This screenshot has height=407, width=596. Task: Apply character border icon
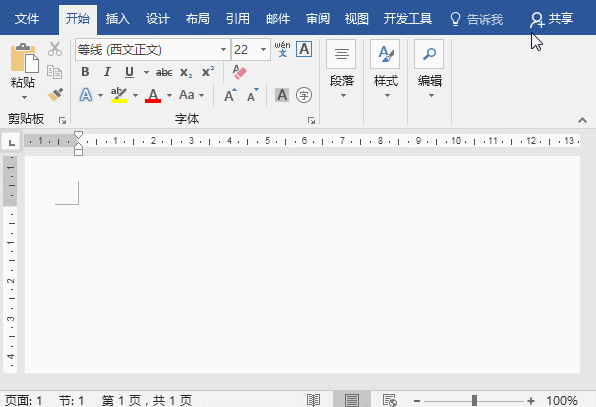(304, 49)
